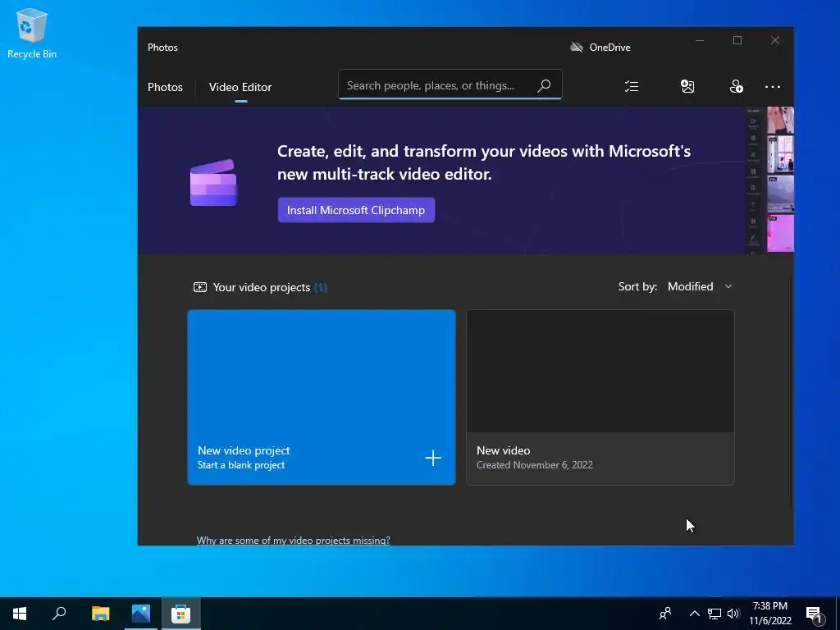Minimize the Photos window
This screenshot has height=630, width=840.
[x=700, y=41]
